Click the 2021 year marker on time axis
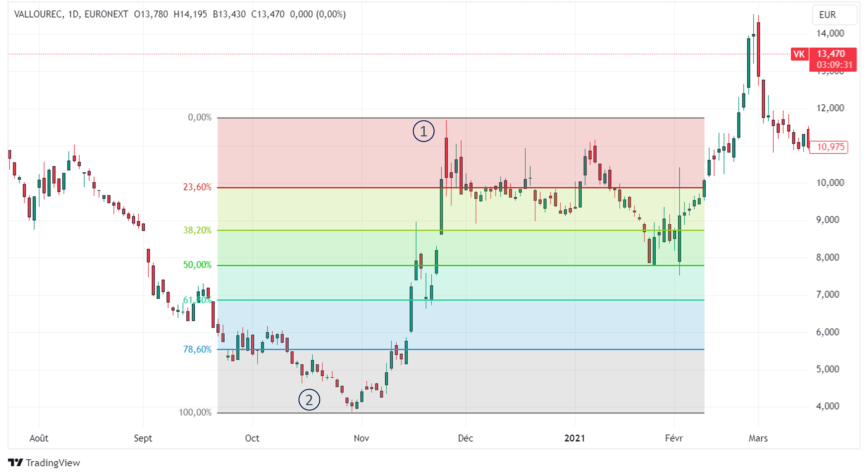The width and height of the screenshot is (868, 476). point(575,438)
